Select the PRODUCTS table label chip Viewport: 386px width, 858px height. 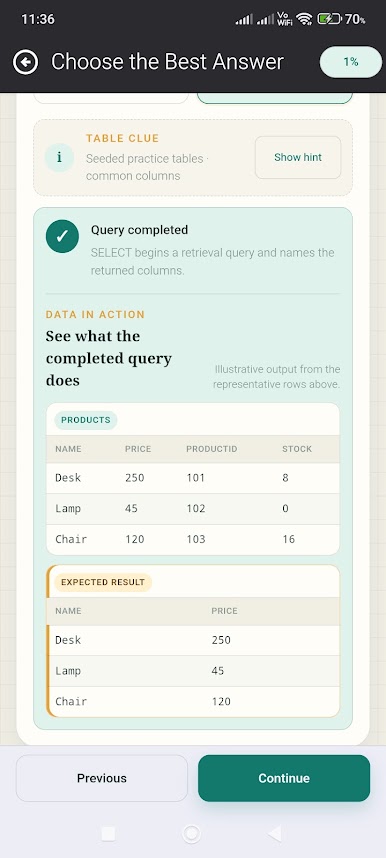[85, 420]
